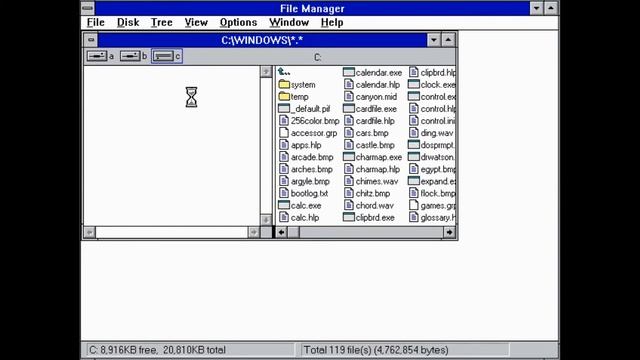Select calc.exe program icon

(284, 205)
